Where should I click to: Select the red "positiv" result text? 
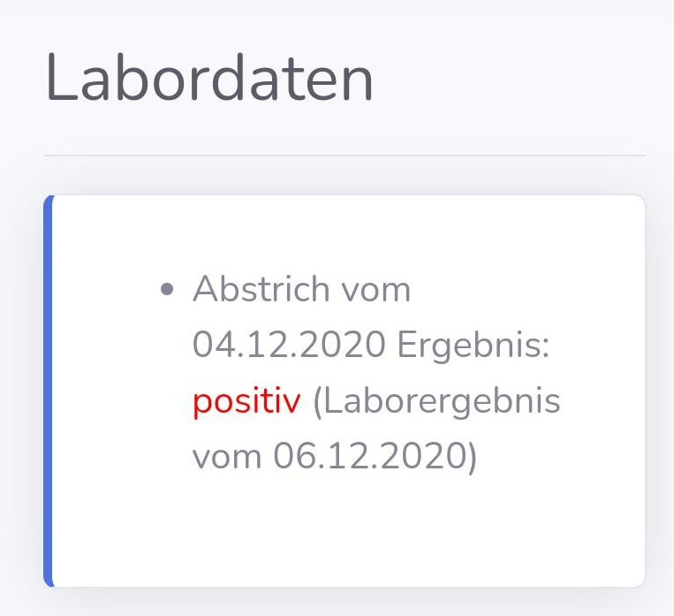pos(246,401)
